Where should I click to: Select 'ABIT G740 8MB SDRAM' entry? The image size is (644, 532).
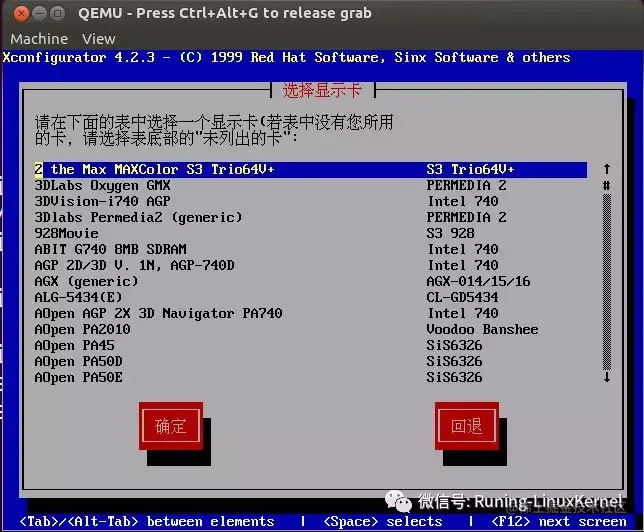coord(110,249)
